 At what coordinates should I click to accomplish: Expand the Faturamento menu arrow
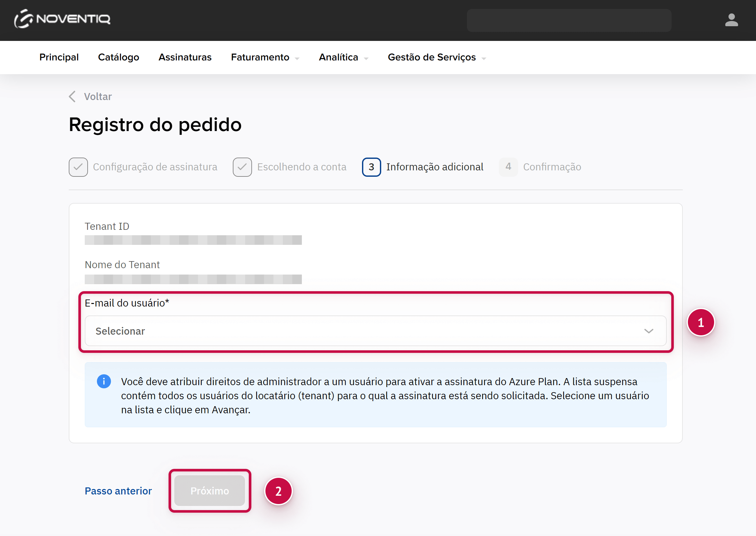click(297, 58)
